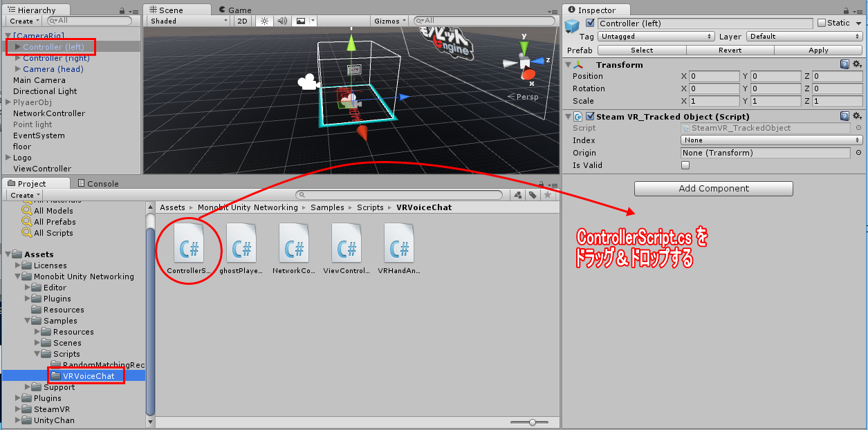Open the Layer dropdown showing Default
This screenshot has width=868, height=430.
pyautogui.click(x=804, y=36)
